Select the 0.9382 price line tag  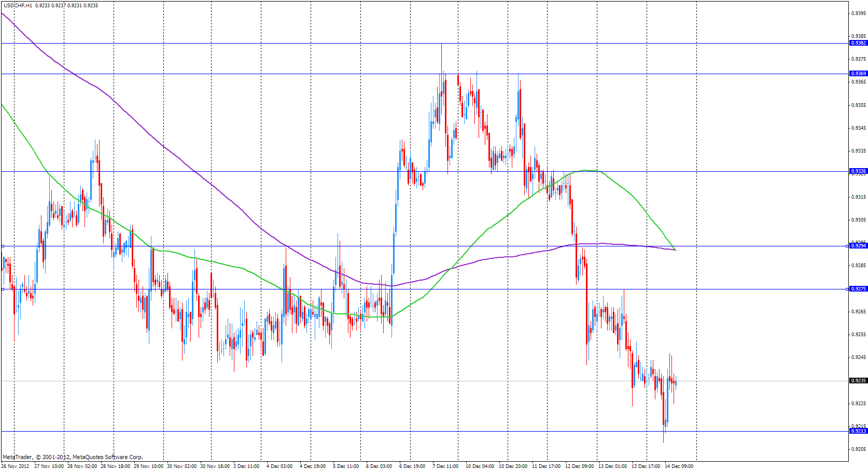click(858, 43)
